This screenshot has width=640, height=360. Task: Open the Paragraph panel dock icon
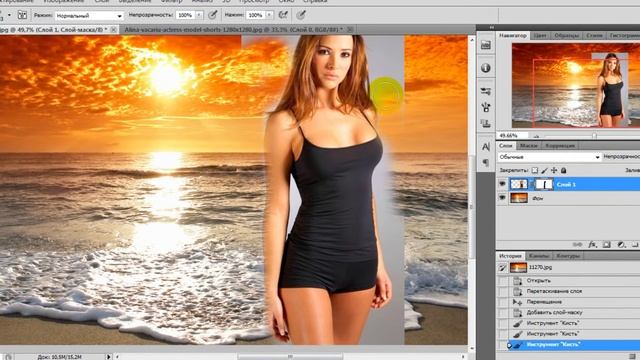pyautogui.click(x=486, y=162)
